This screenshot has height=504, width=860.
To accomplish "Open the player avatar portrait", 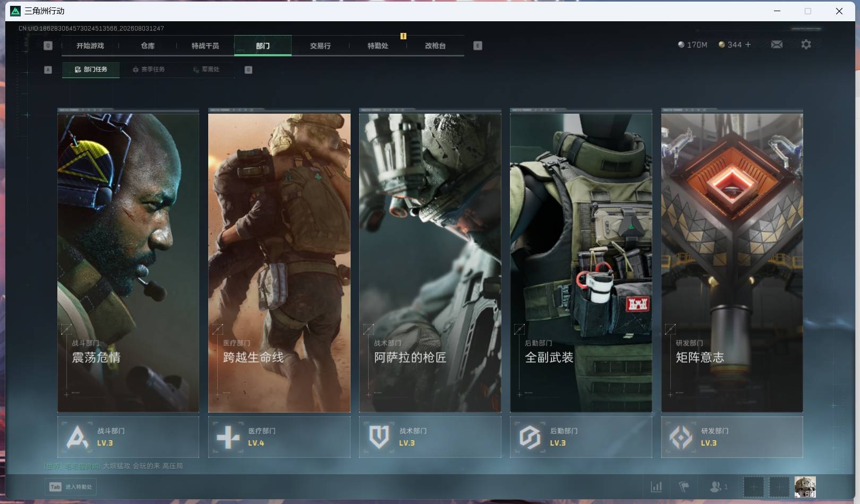I will (805, 487).
